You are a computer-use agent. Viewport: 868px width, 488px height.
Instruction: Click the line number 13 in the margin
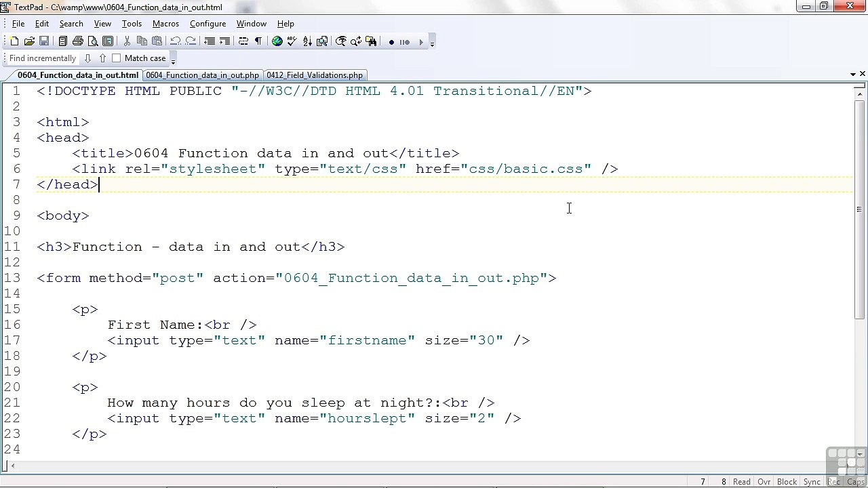pyautogui.click(x=12, y=278)
